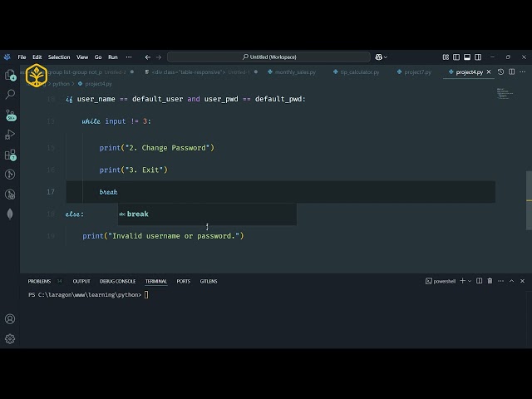Viewport: 532px width, 399px height.
Task: Maximize the terminal panel with chevron up
Action: point(512,281)
